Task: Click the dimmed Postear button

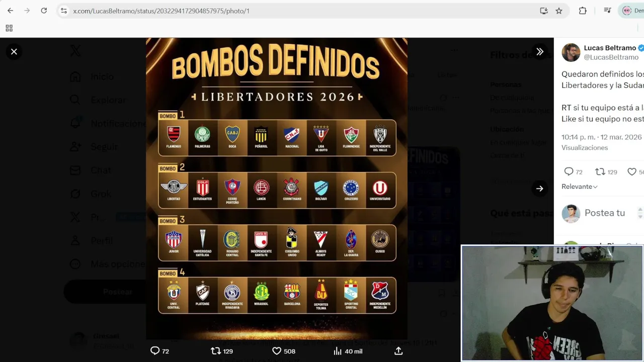Action: (118, 292)
